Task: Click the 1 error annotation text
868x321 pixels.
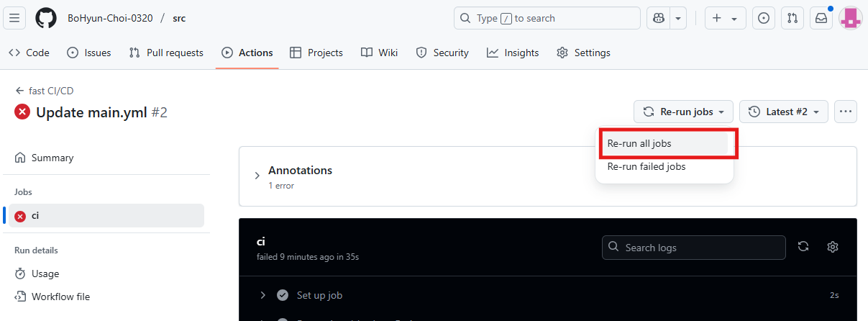Action: point(281,186)
